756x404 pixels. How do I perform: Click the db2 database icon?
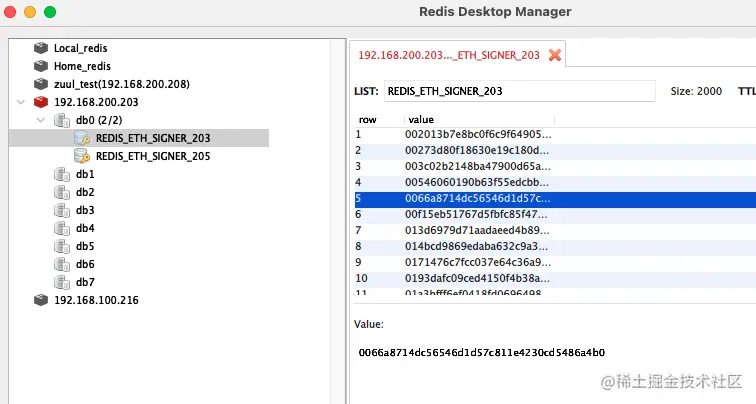62,192
